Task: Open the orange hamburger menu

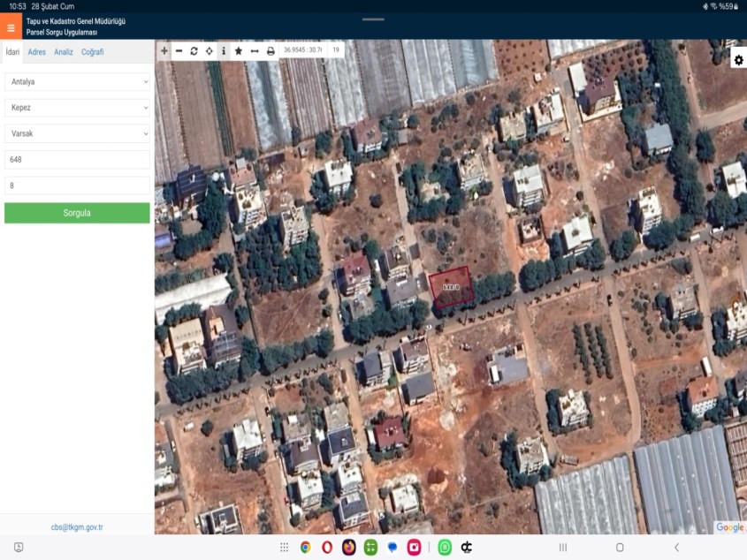Action: (x=11, y=27)
